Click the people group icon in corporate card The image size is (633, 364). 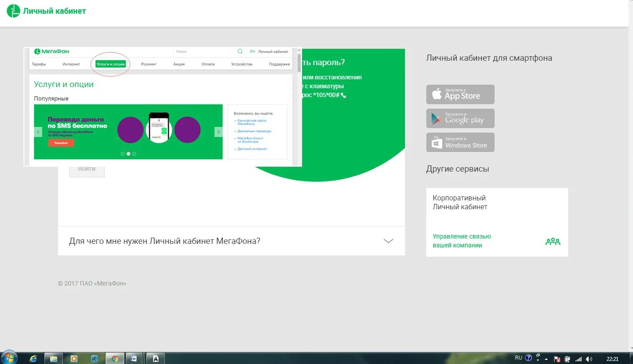tap(553, 242)
